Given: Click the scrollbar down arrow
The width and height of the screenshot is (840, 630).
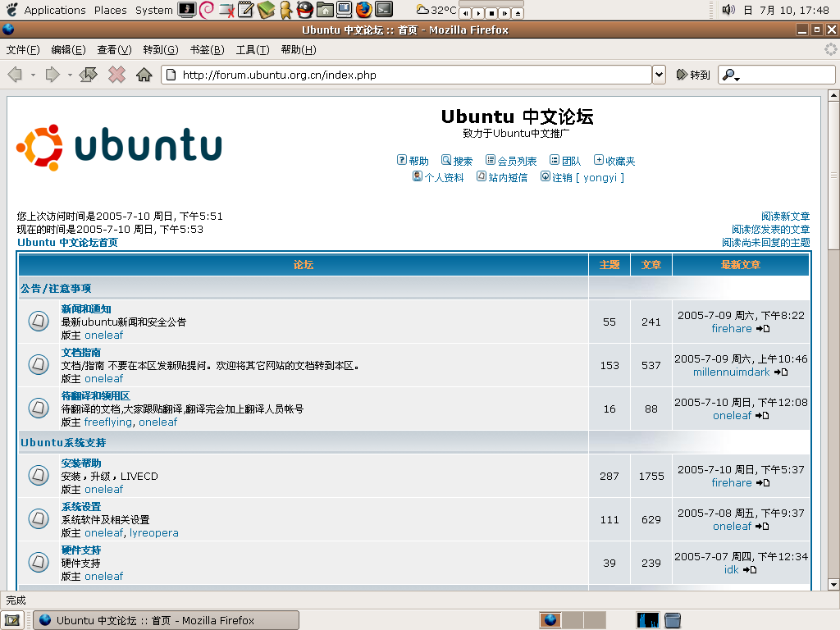Looking at the screenshot, I should pos(833,584).
